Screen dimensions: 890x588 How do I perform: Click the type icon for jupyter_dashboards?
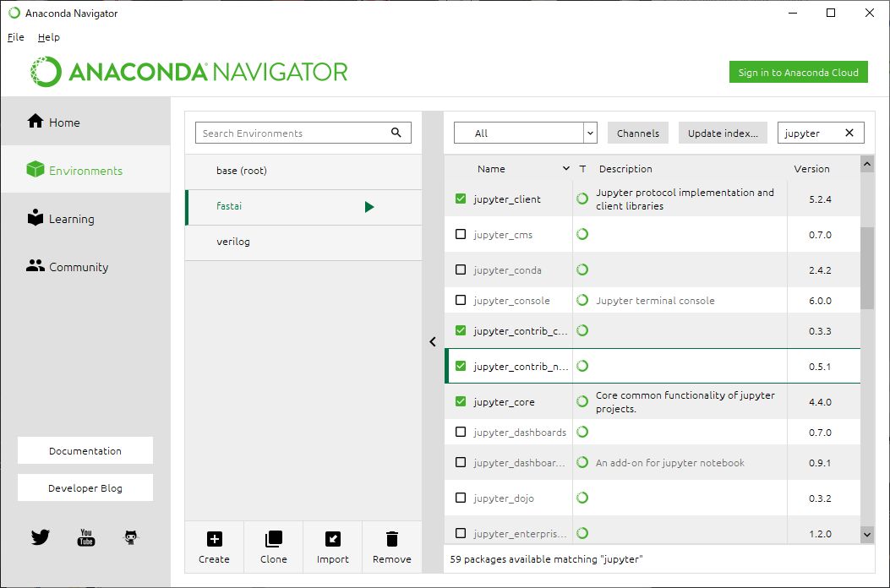(582, 432)
